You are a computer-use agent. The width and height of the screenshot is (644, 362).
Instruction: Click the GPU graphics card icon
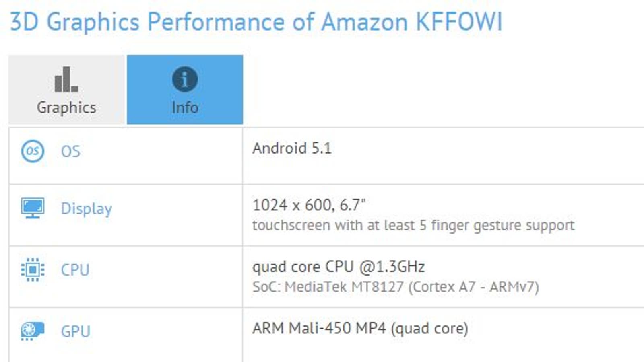pos(33,331)
